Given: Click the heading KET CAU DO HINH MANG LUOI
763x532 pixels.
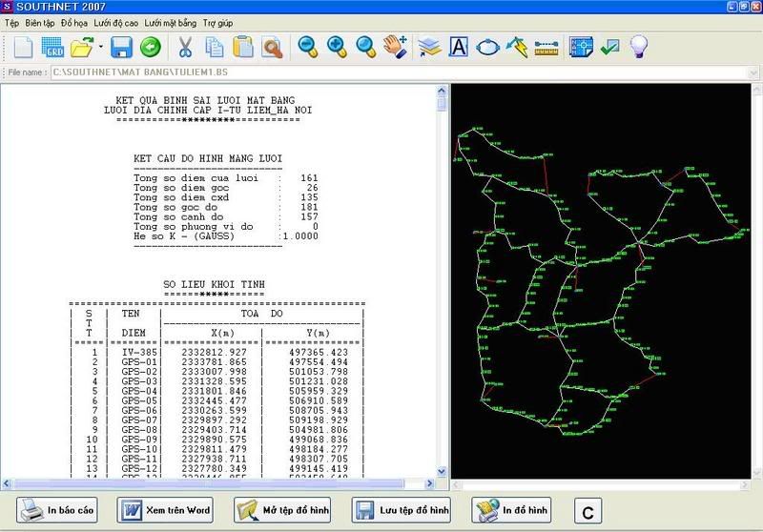Looking at the screenshot, I should pos(208,158).
